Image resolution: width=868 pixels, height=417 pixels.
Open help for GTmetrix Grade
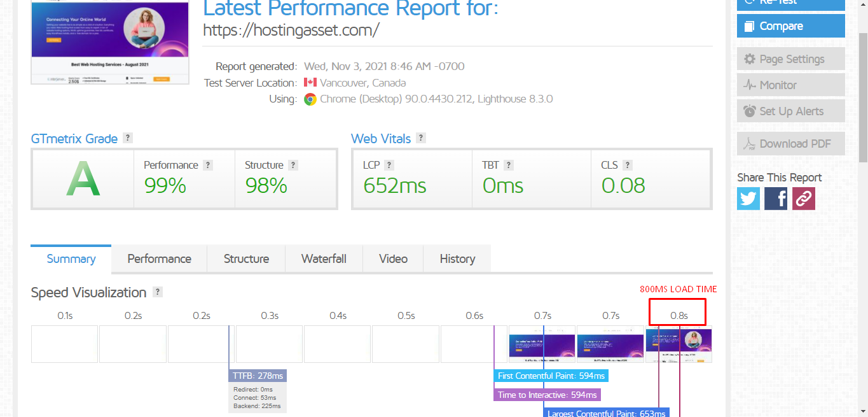[x=128, y=138]
